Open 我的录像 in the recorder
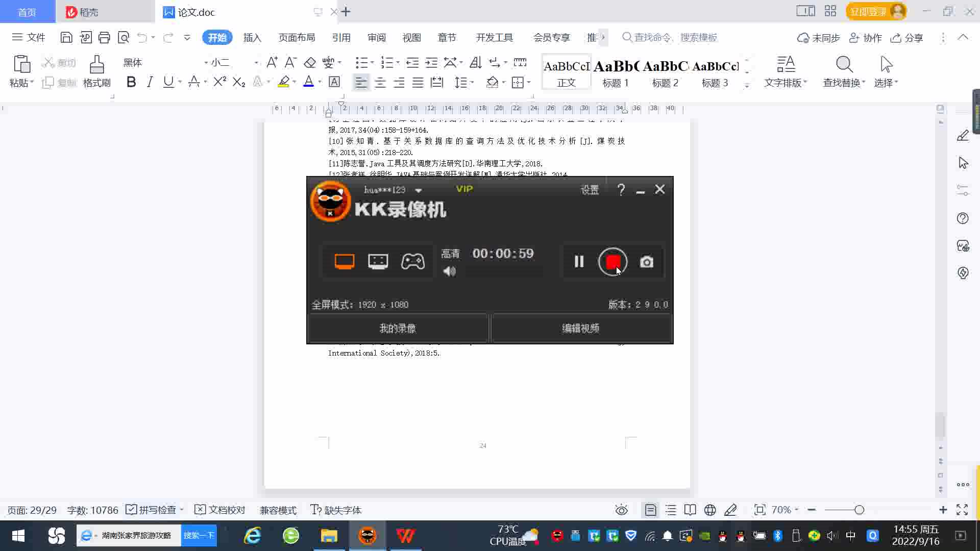Image resolution: width=980 pixels, height=551 pixels. (398, 329)
